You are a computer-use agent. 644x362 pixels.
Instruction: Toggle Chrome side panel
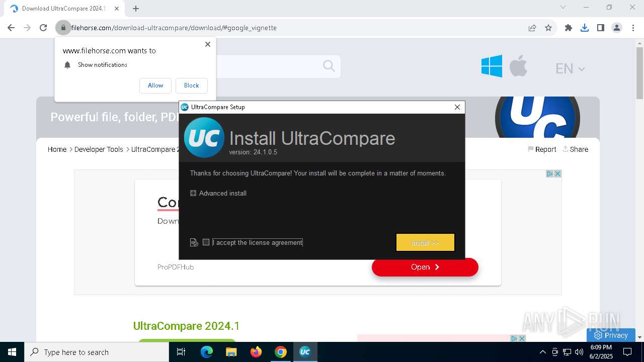pos(601,28)
